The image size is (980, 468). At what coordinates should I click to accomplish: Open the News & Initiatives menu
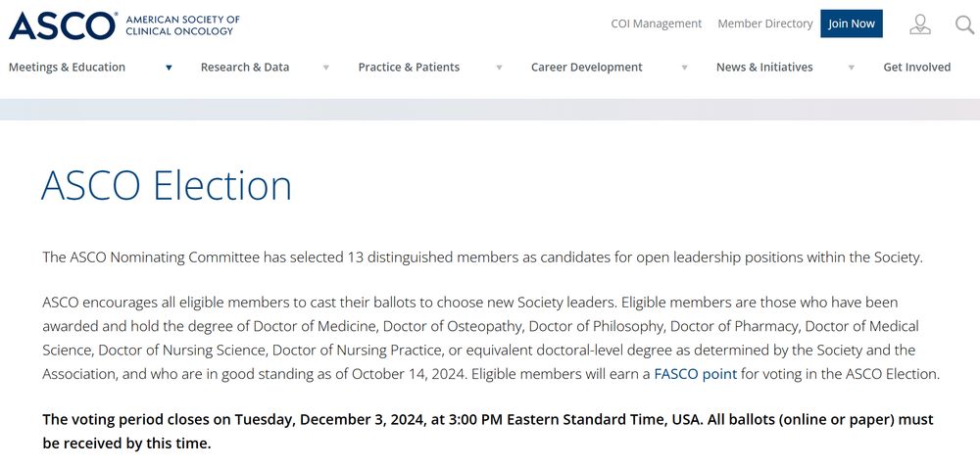[764, 68]
